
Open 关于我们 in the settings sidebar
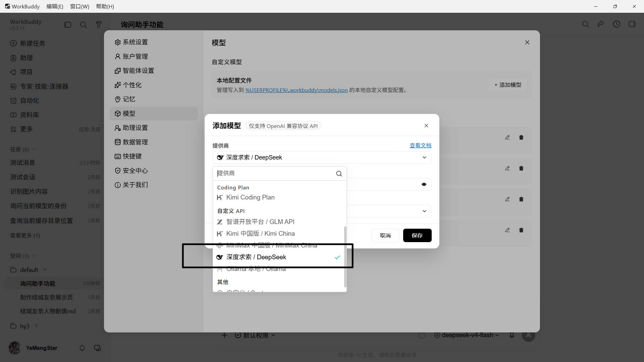[154, 185]
